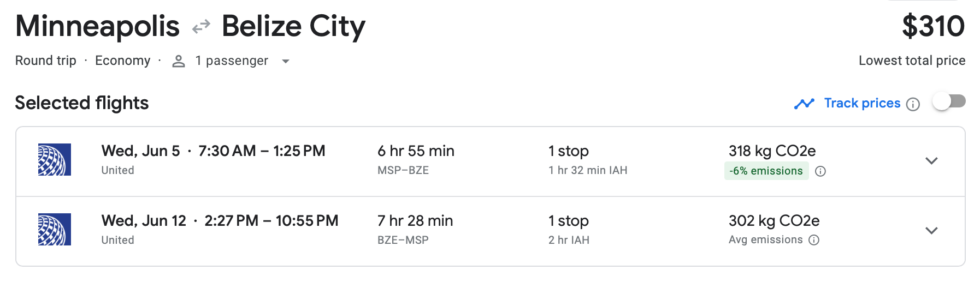Click the passenger person icon

(x=178, y=61)
